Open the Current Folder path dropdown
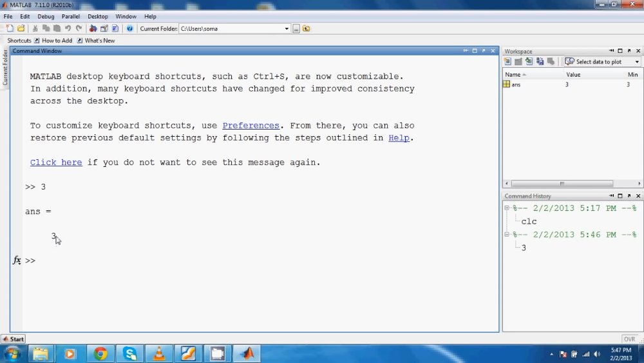The width and height of the screenshot is (644, 363). tap(287, 29)
